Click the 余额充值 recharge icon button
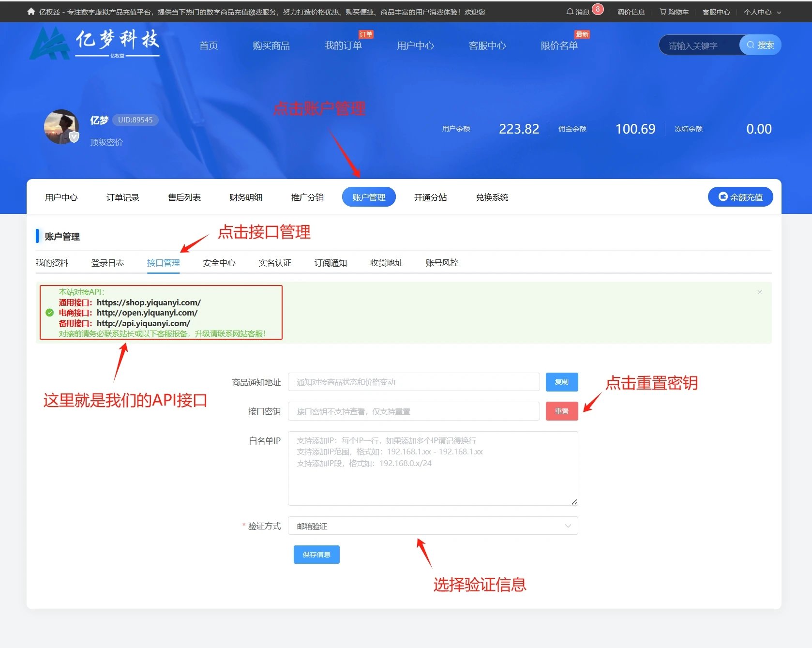The width and height of the screenshot is (812, 648). coord(723,197)
